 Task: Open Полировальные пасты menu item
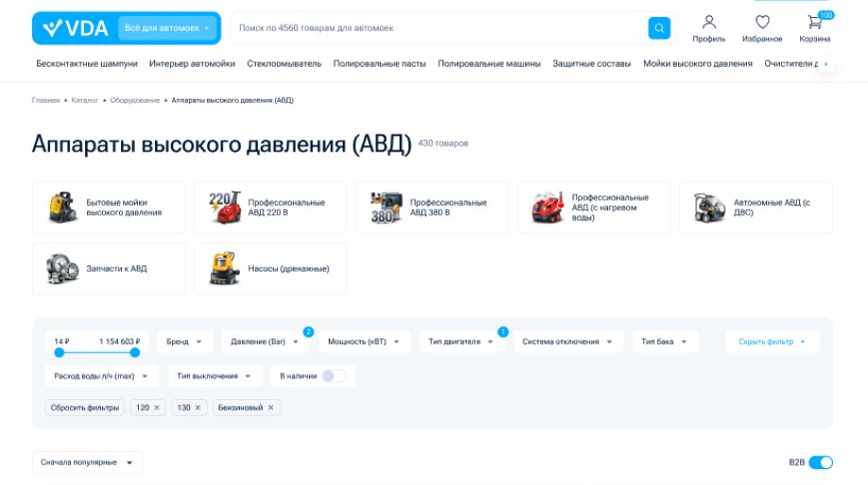tap(380, 63)
